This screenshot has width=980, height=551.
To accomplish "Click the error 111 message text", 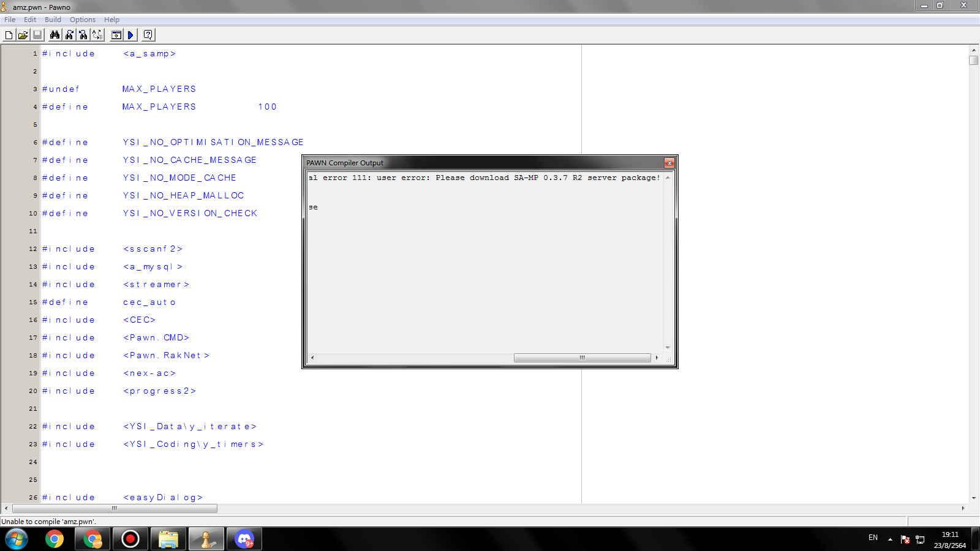I will [x=484, y=178].
